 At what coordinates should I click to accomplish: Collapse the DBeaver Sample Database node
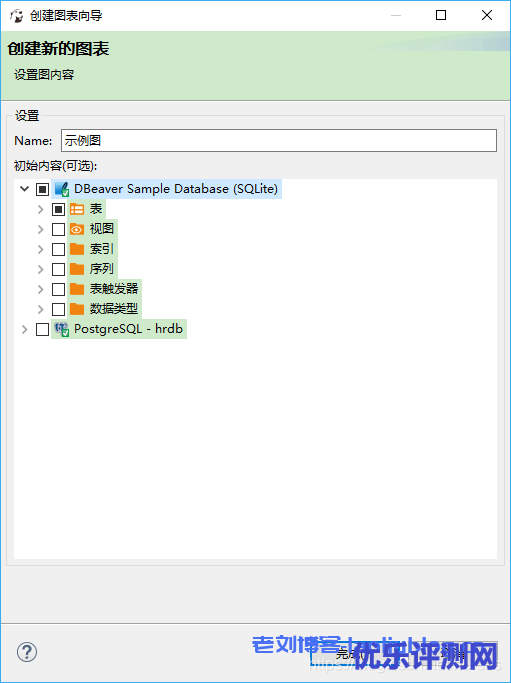25,189
